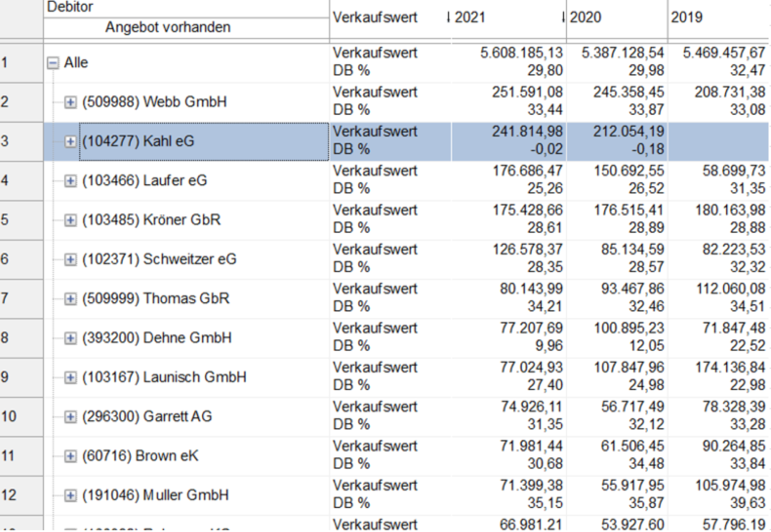Click DB % value -0,18 for Kahl

click(648, 150)
